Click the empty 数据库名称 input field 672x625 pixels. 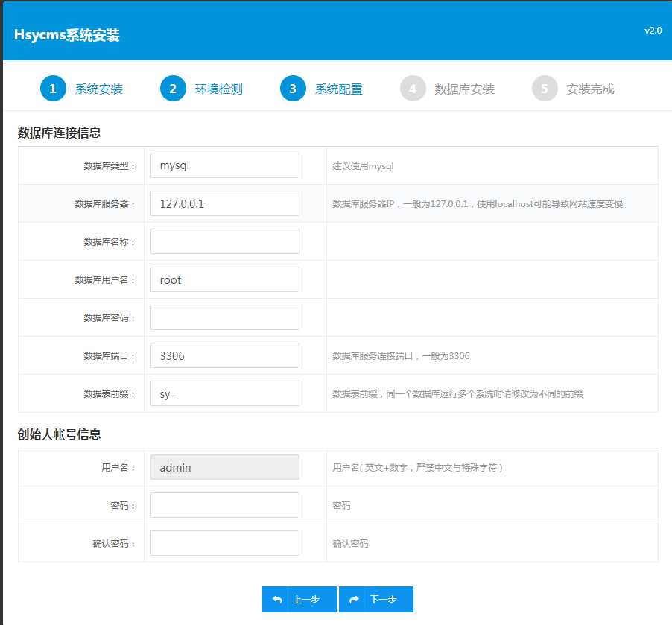(x=224, y=241)
